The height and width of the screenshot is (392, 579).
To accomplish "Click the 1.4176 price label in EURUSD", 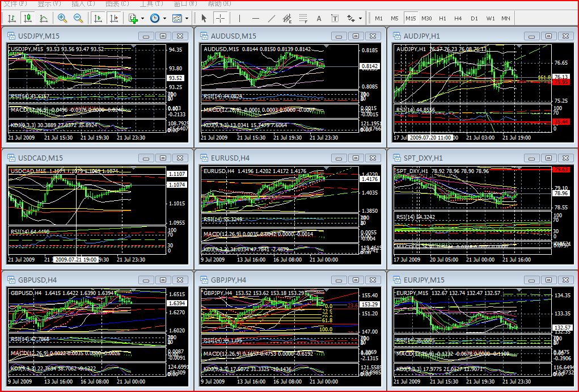I will coord(370,179).
